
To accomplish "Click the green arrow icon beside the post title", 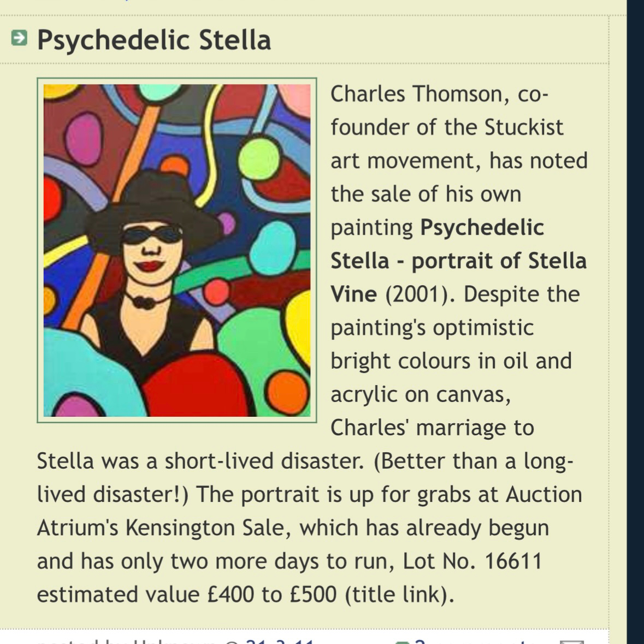I will click(x=19, y=38).
